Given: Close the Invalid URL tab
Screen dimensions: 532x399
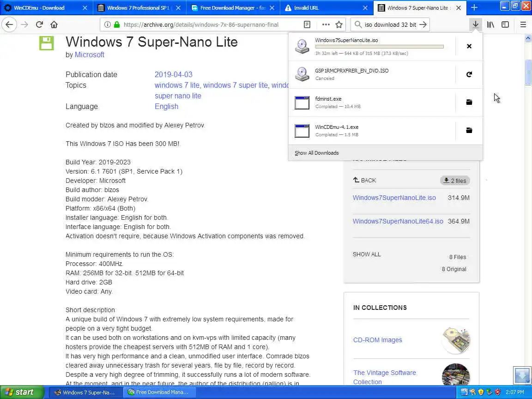Looking at the screenshot, I should click(x=365, y=8).
